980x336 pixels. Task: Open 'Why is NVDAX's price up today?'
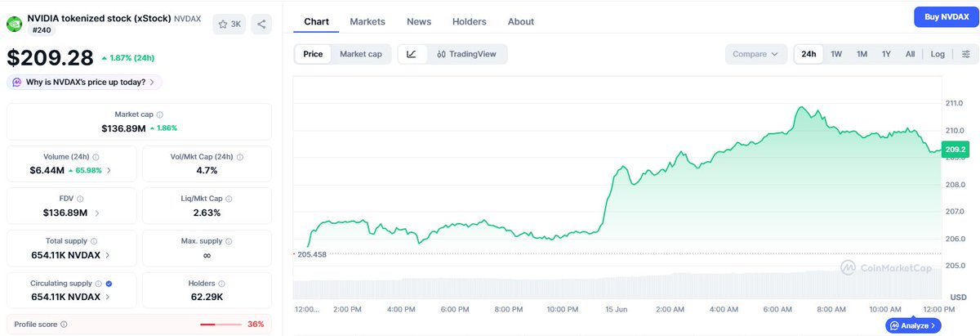pos(84,82)
